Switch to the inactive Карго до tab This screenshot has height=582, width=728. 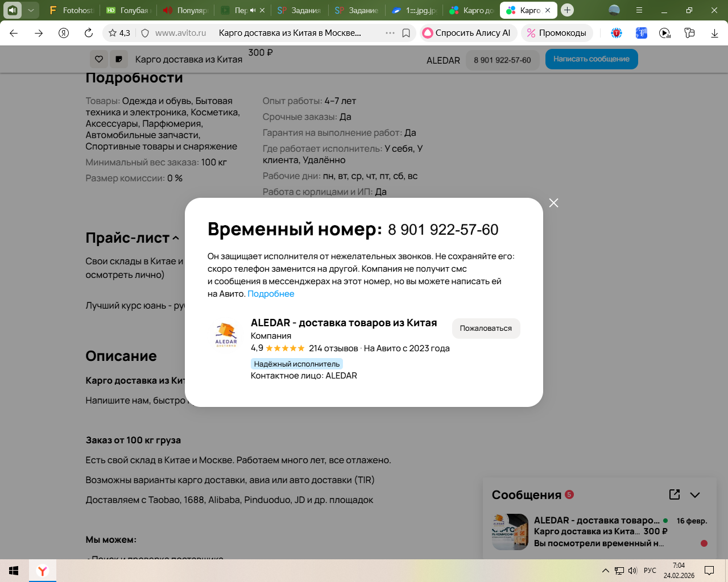471,10
